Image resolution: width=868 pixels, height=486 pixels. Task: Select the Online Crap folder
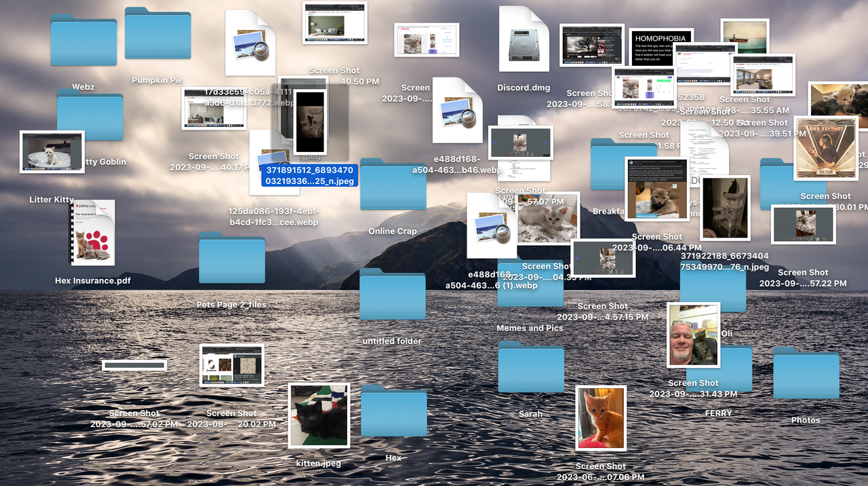click(x=393, y=184)
